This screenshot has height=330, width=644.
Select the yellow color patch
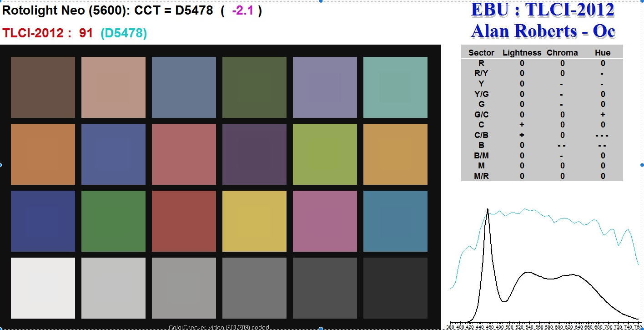click(254, 221)
